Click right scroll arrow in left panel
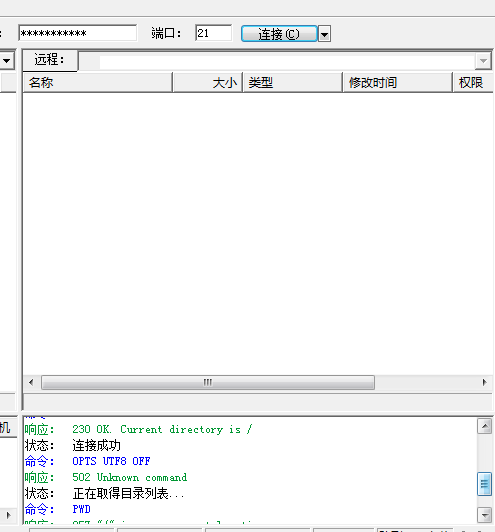 pyautogui.click(x=8, y=515)
